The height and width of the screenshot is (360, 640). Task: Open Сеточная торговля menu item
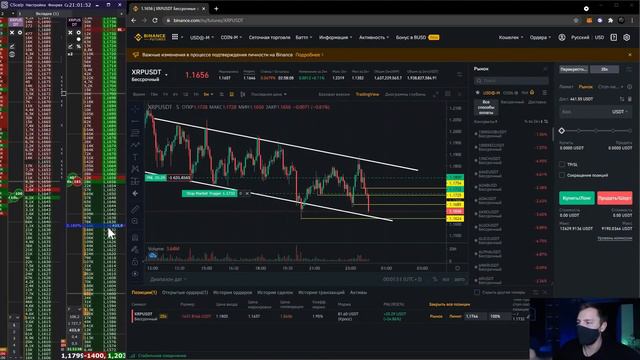(x=269, y=37)
